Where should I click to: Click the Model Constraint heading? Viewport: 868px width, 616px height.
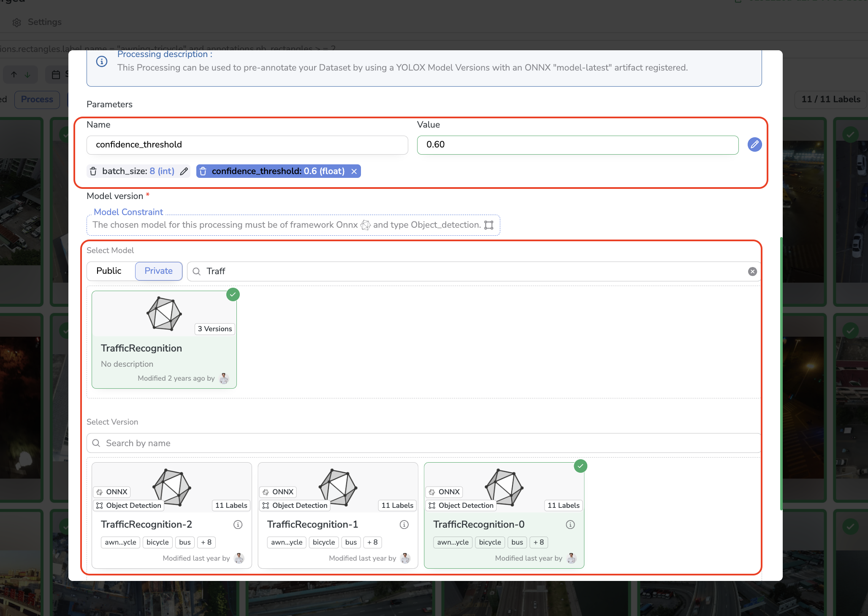[128, 212]
